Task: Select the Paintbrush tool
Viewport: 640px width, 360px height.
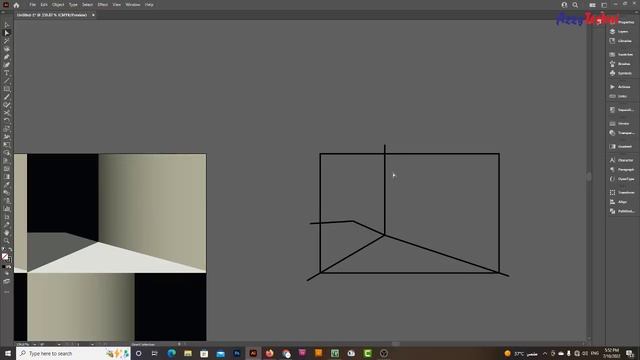Action: [x=7, y=97]
